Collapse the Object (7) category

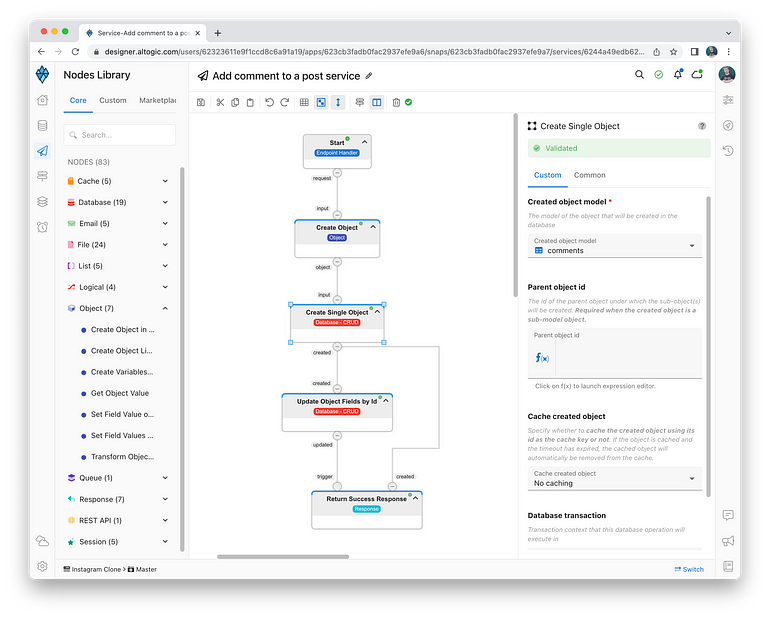click(x=118, y=309)
